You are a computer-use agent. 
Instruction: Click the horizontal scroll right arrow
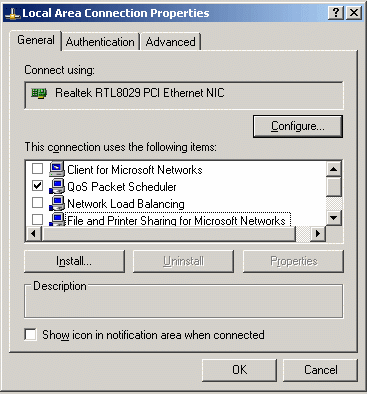[318, 234]
